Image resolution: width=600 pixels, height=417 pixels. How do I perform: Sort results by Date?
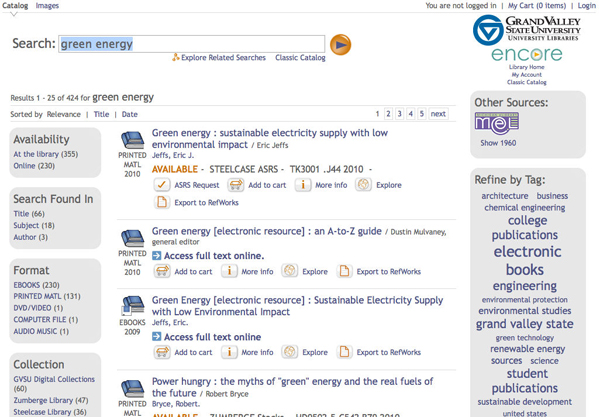pos(130,115)
